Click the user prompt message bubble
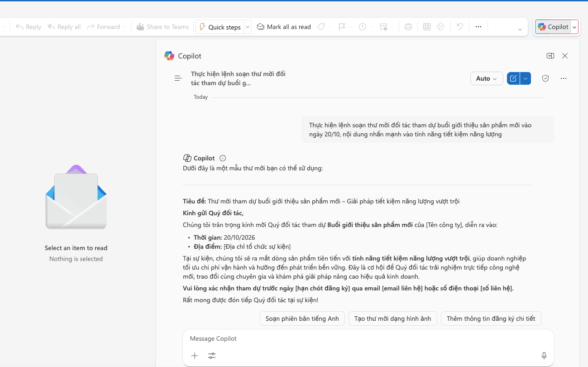The height and width of the screenshot is (367, 588). click(428, 130)
